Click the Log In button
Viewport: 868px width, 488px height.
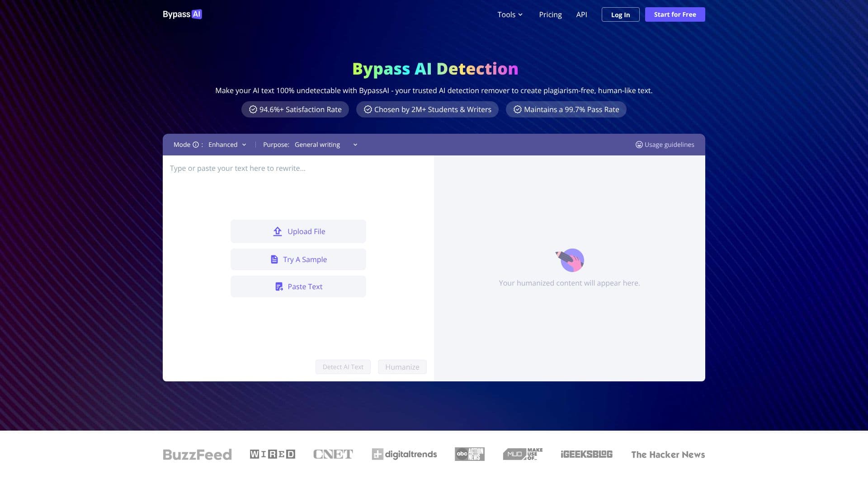(x=620, y=14)
